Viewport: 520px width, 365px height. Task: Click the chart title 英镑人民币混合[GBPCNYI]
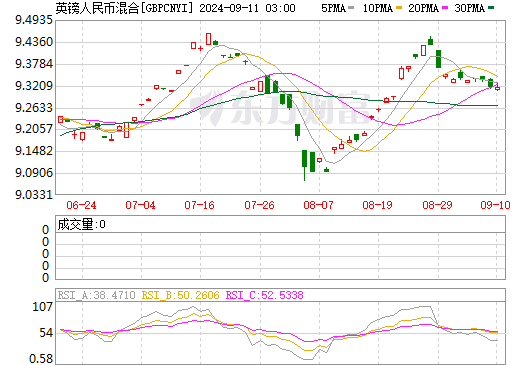pyautogui.click(x=124, y=8)
